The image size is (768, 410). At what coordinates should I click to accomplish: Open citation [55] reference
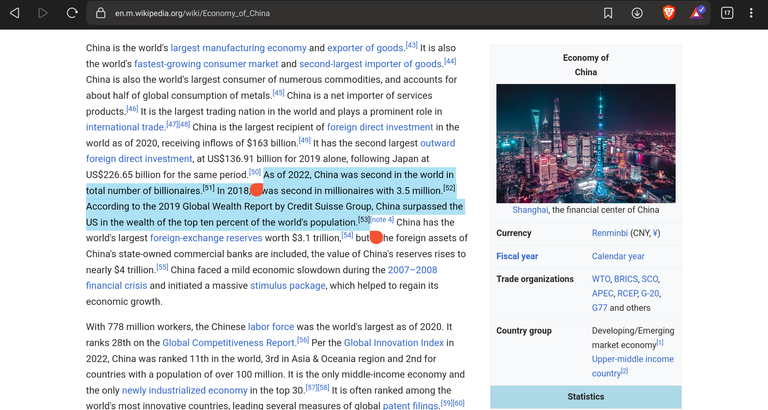[162, 267]
